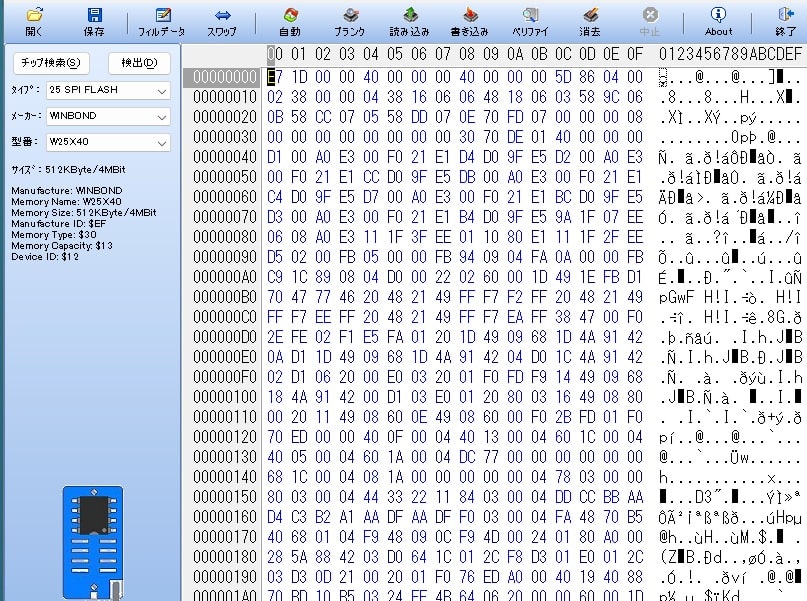This screenshot has height=601, width=807.
Task: Click hex byte 2B in row 00000110
Action: click(563, 417)
